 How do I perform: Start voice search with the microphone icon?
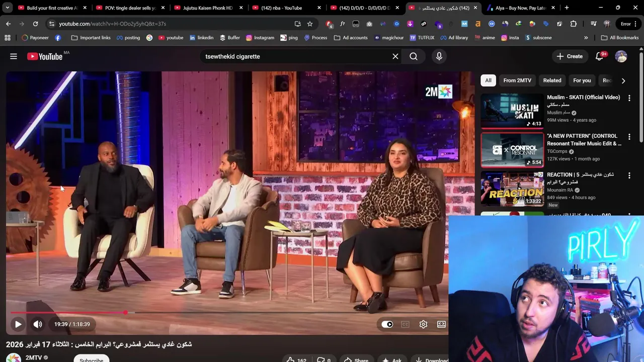coord(439,56)
